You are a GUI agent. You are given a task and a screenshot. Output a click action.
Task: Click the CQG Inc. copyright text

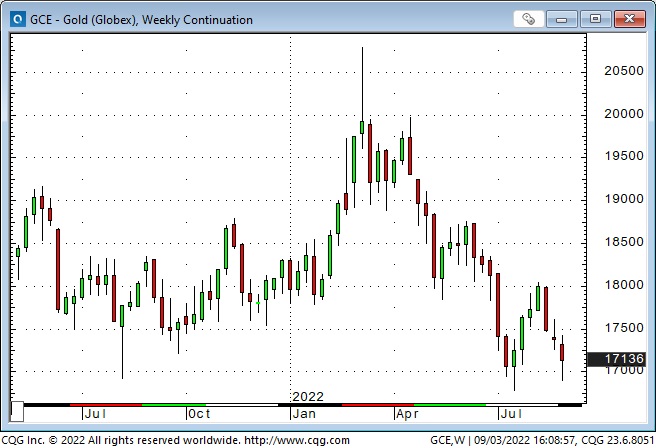(120, 440)
